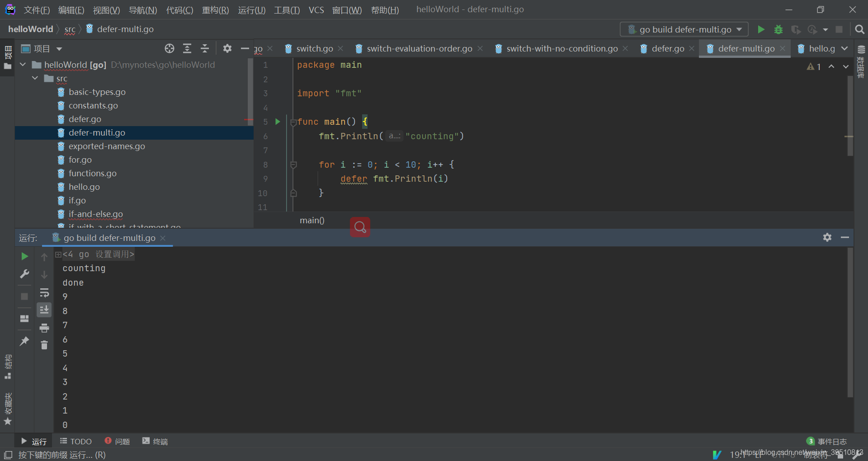Run the go build defer-multi.go configuration
This screenshot has width=868, height=461.
click(761, 29)
